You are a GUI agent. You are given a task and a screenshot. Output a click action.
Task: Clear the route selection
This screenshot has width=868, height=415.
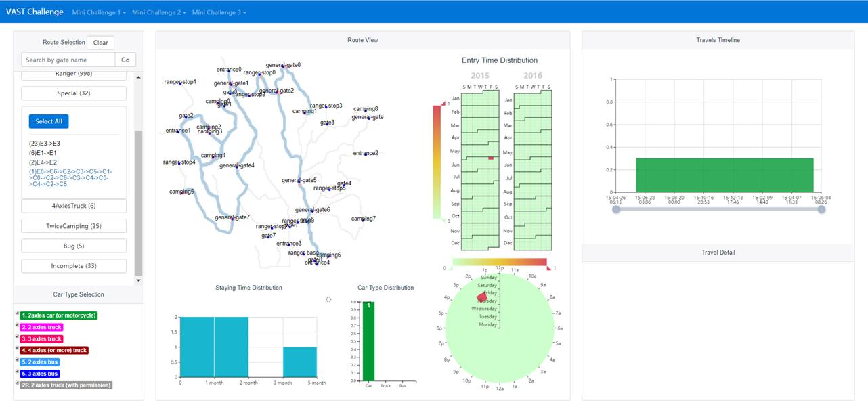coord(101,43)
